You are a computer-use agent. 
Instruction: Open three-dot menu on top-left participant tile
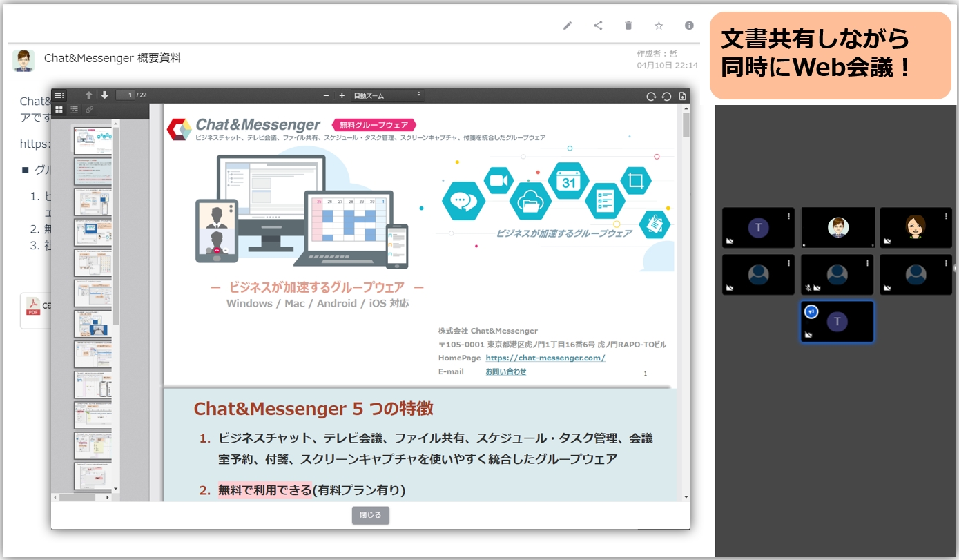tap(788, 216)
